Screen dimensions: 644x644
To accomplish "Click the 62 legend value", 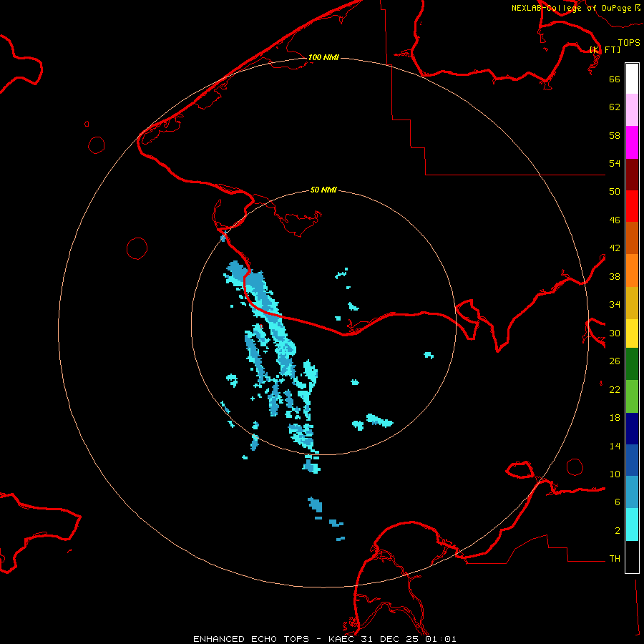I will [x=615, y=107].
